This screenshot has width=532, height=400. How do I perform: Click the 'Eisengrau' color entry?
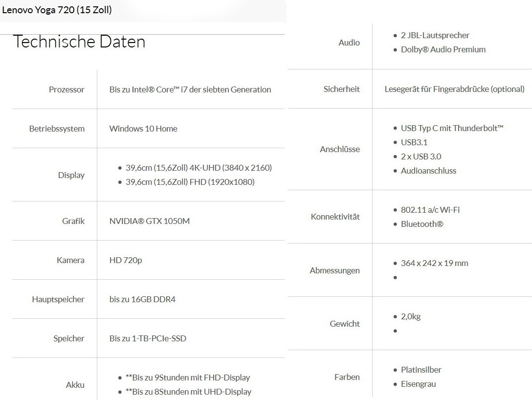(418, 384)
